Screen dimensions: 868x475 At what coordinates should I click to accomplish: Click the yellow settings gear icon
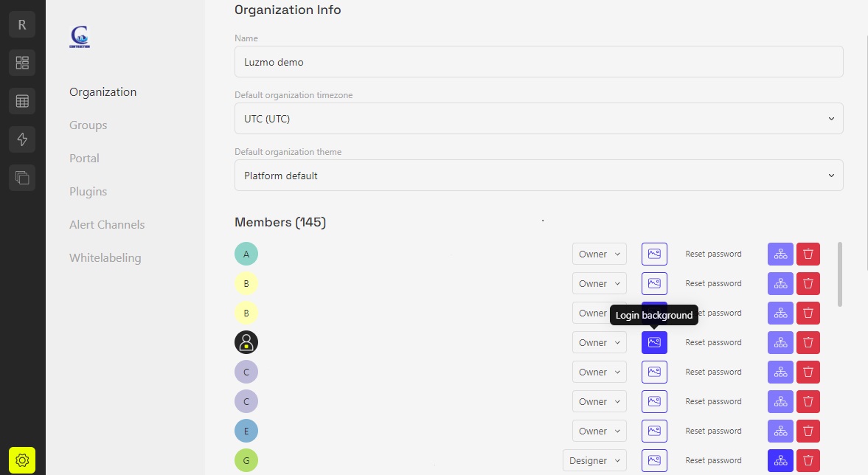[x=22, y=460]
